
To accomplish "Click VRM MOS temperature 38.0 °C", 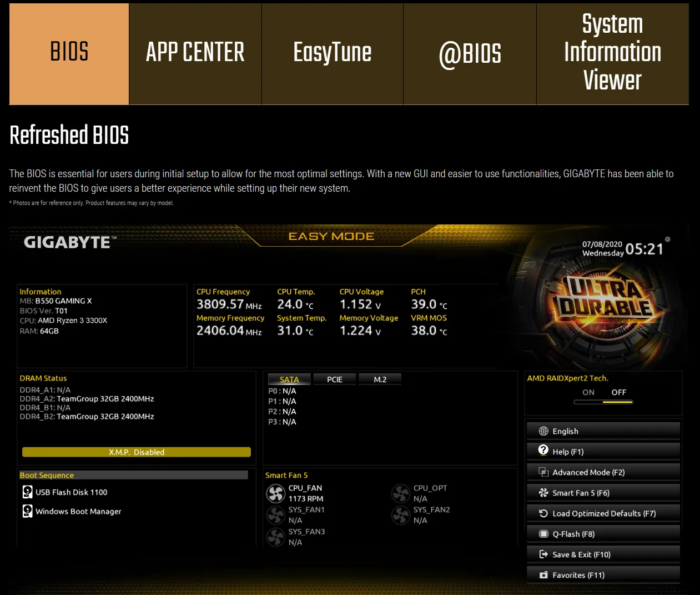I will point(429,331).
